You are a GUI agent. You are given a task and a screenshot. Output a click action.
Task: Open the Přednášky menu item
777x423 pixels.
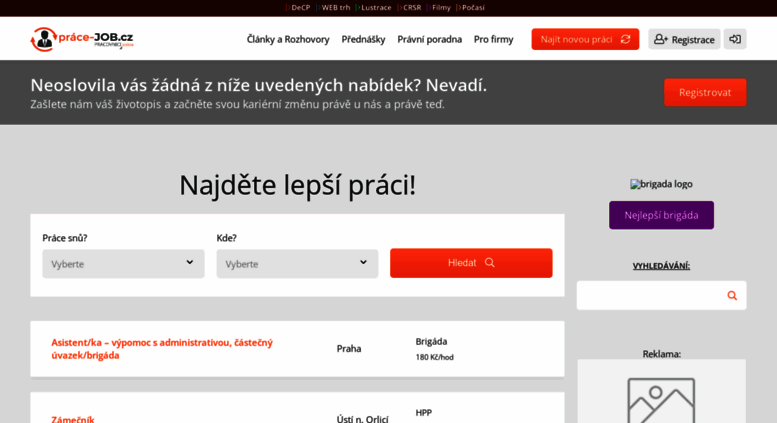(x=363, y=39)
